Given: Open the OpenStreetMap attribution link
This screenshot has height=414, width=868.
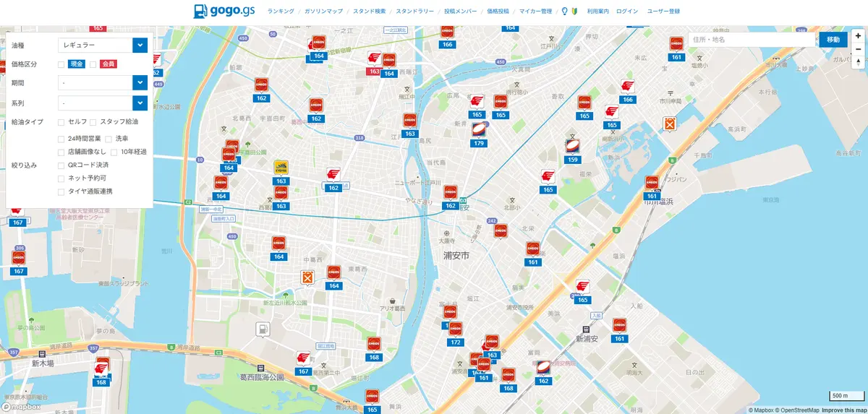Looking at the screenshot, I should tap(796, 410).
